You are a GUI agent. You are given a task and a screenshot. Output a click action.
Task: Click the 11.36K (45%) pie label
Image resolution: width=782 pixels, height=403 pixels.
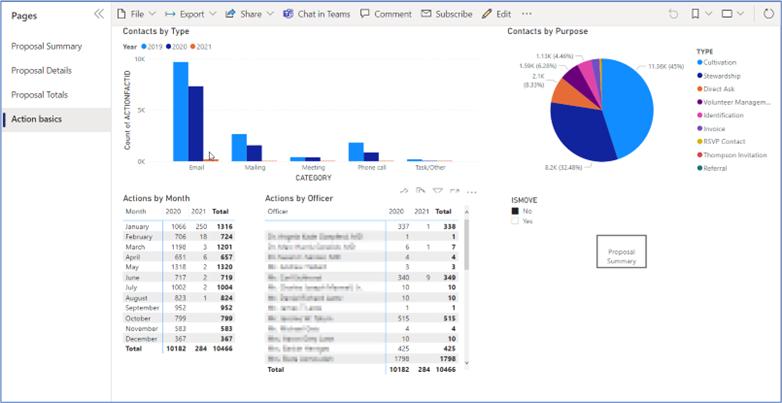tap(666, 66)
